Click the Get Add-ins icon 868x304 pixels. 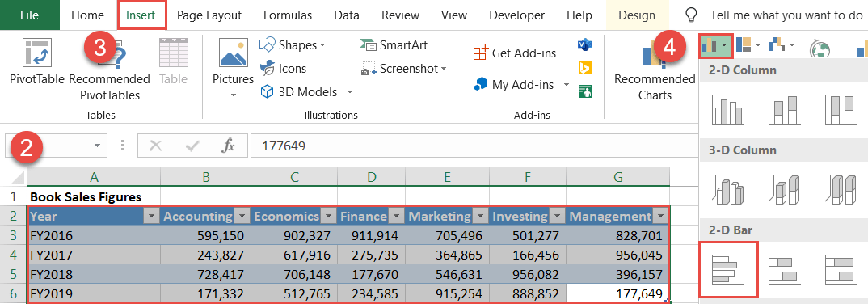[x=480, y=53]
